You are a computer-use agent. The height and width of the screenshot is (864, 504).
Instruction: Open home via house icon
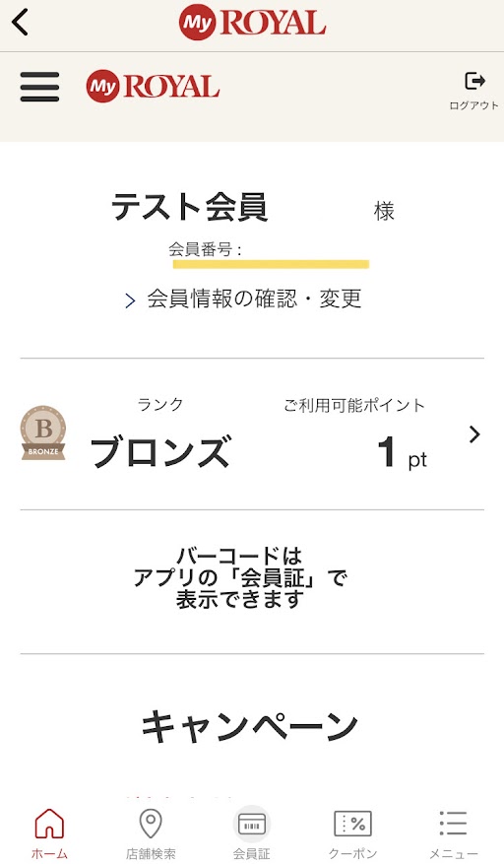coord(49,824)
